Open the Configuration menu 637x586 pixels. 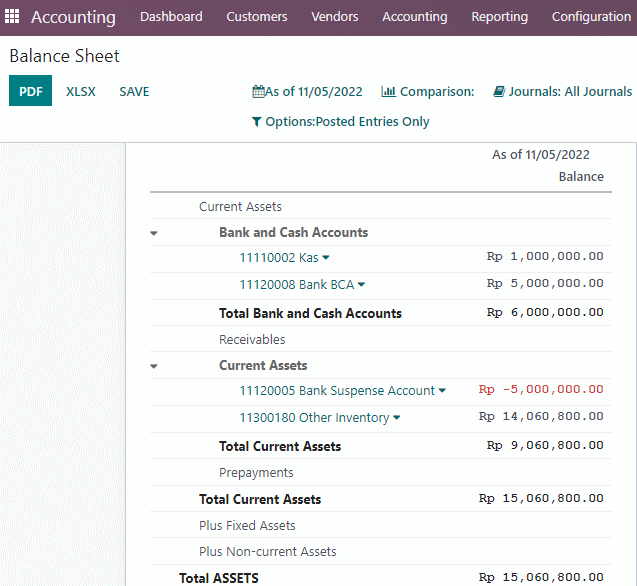click(x=591, y=17)
